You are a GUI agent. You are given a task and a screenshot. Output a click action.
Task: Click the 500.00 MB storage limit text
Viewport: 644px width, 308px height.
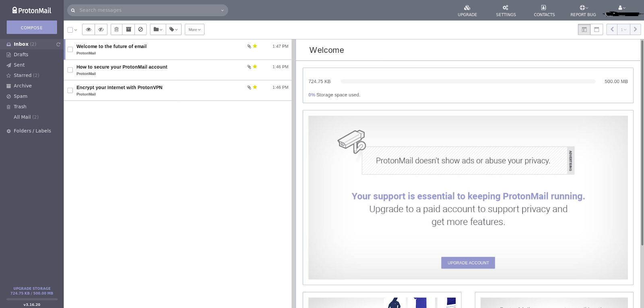[616, 81]
